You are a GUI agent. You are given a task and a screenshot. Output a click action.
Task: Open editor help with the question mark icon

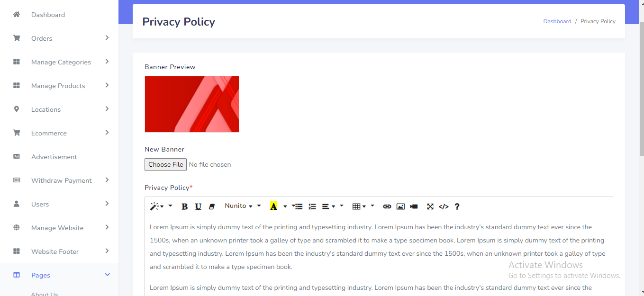pyautogui.click(x=457, y=206)
